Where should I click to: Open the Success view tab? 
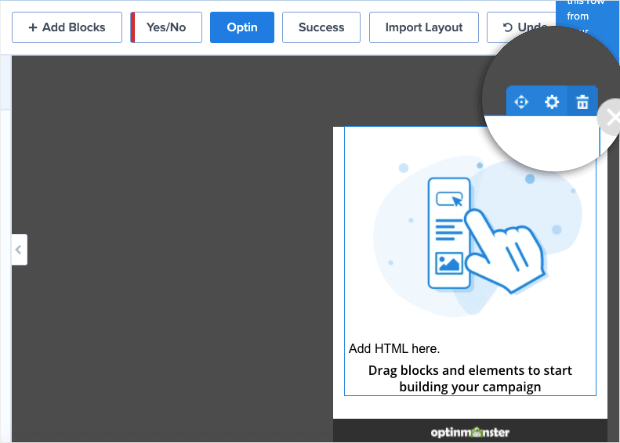321,27
